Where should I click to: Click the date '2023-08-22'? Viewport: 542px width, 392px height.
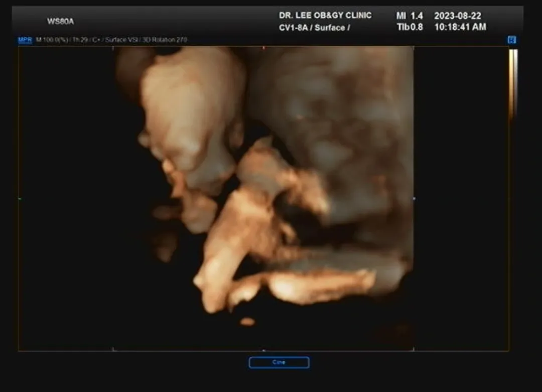(458, 16)
